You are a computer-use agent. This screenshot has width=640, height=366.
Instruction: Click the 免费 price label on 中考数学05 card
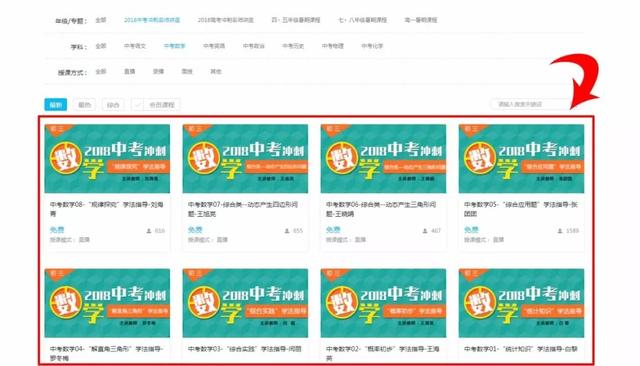[x=471, y=230]
